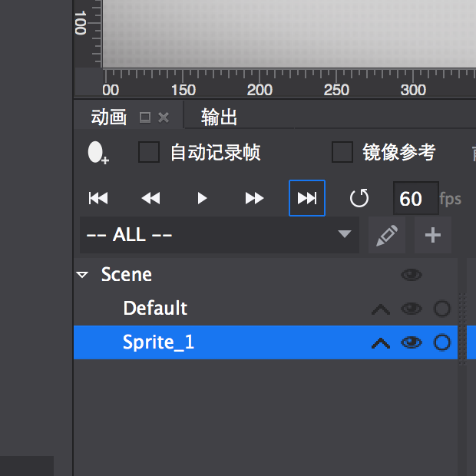The height and width of the screenshot is (476, 476).
Task: Jump to the first animation frame
Action: [98, 198]
